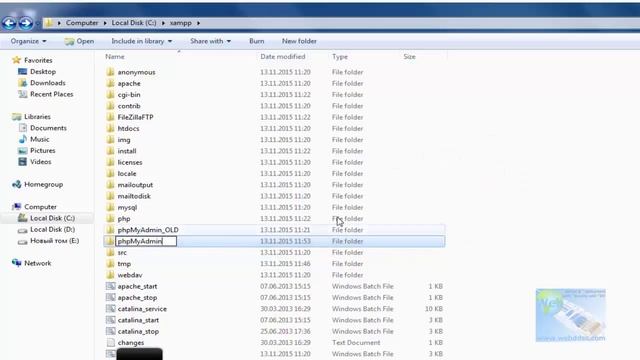640x360 pixels.
Task: Select the licenses folder name
Action: pyautogui.click(x=130, y=162)
